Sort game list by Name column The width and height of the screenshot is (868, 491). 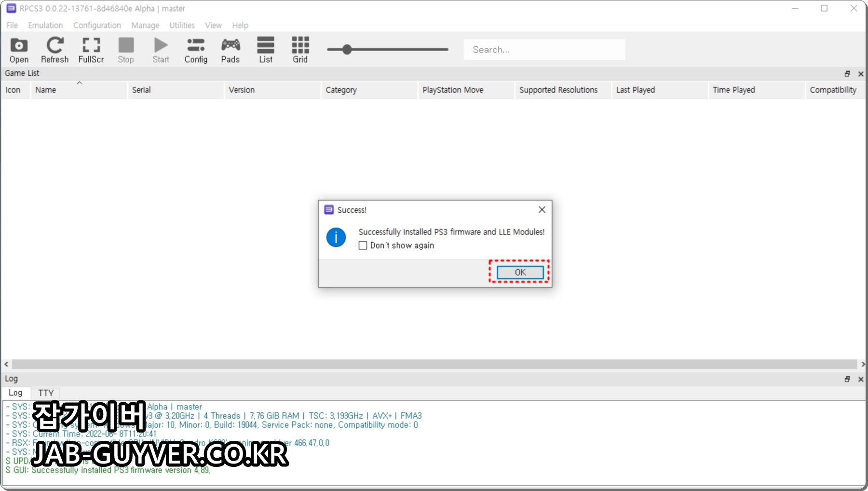pyautogui.click(x=79, y=90)
